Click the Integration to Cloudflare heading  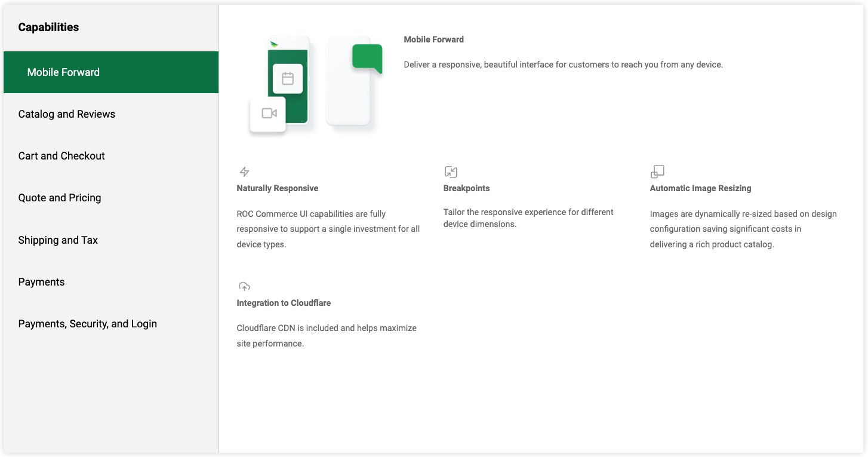(x=284, y=303)
